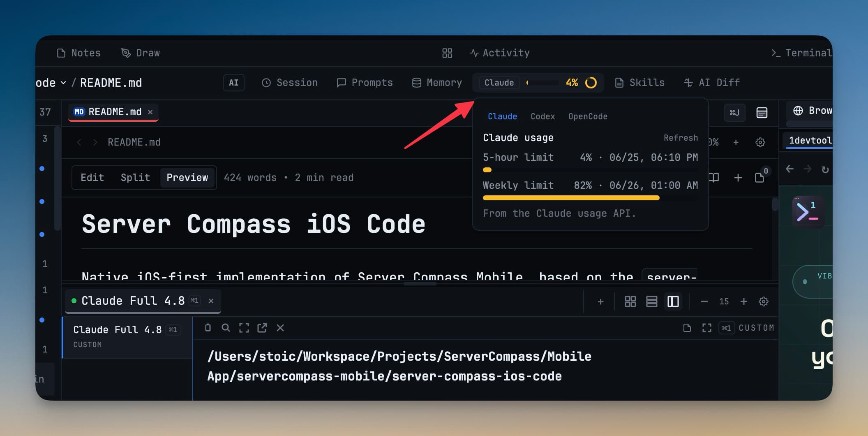Viewport: 868px width, 436px height.
Task: Click the open-book reader icon
Action: click(x=714, y=178)
